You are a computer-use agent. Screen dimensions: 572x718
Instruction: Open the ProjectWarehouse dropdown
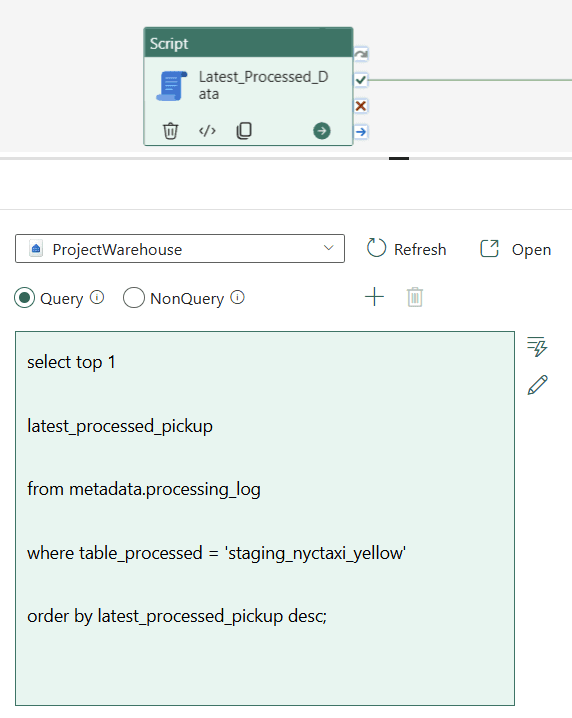click(x=180, y=249)
